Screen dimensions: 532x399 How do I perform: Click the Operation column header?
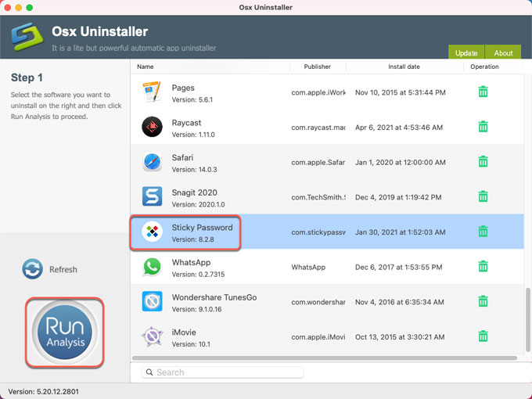coord(484,66)
